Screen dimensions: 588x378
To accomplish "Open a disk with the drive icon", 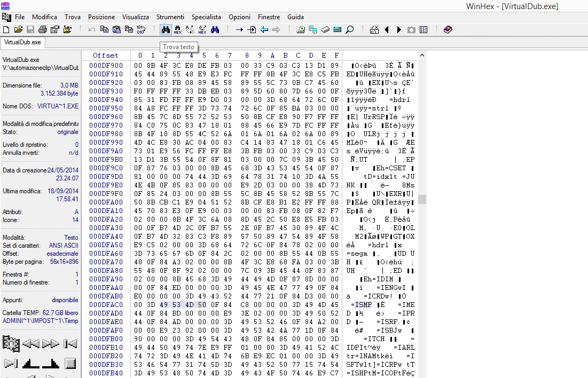I will [300, 29].
